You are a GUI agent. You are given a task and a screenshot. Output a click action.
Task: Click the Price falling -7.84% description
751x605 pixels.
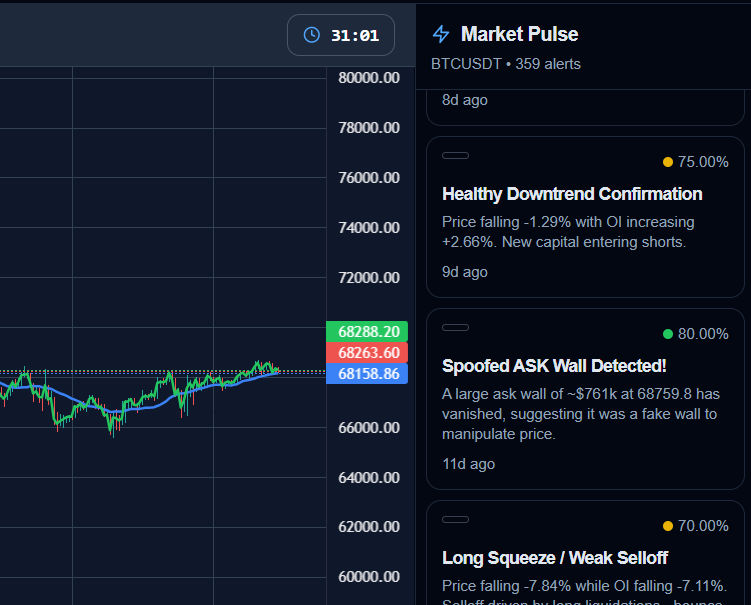click(x=584, y=593)
